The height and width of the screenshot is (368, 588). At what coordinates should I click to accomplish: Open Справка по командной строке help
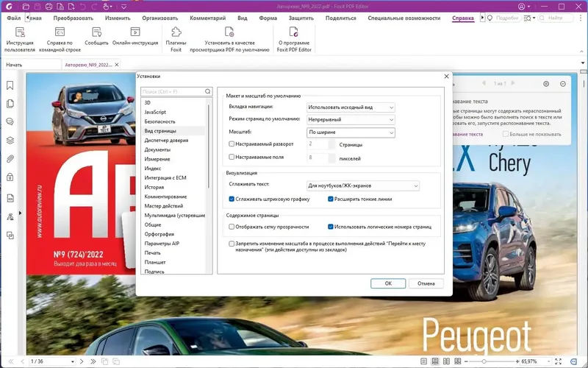[x=60, y=39]
